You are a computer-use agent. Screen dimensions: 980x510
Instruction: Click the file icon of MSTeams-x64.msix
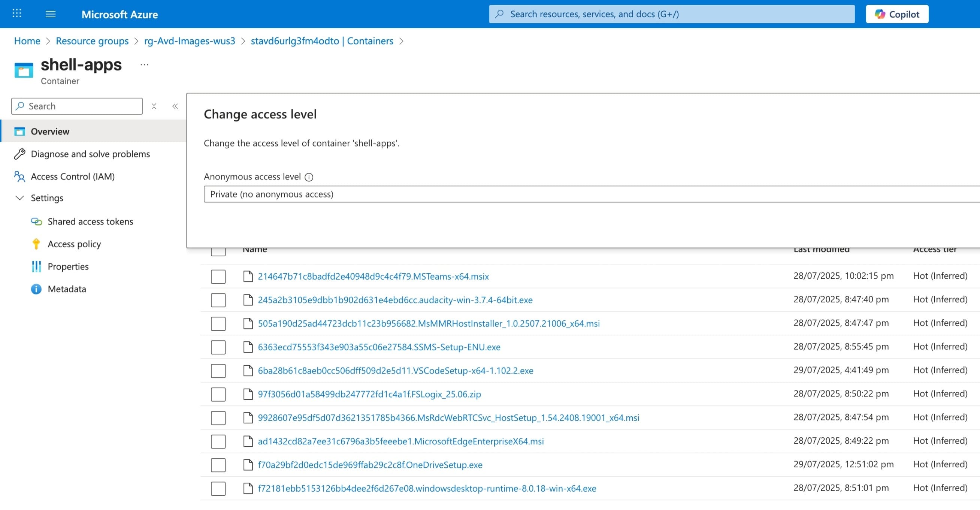(248, 276)
